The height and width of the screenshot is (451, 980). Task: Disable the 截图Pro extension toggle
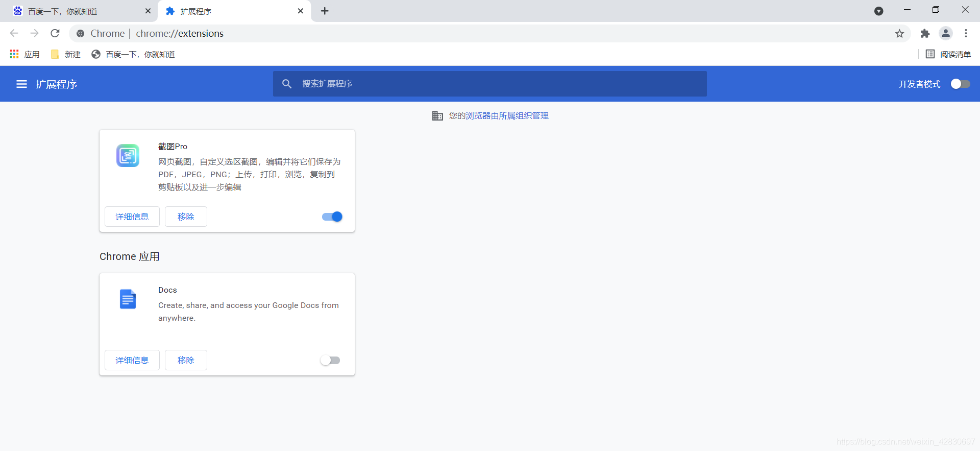[332, 217]
